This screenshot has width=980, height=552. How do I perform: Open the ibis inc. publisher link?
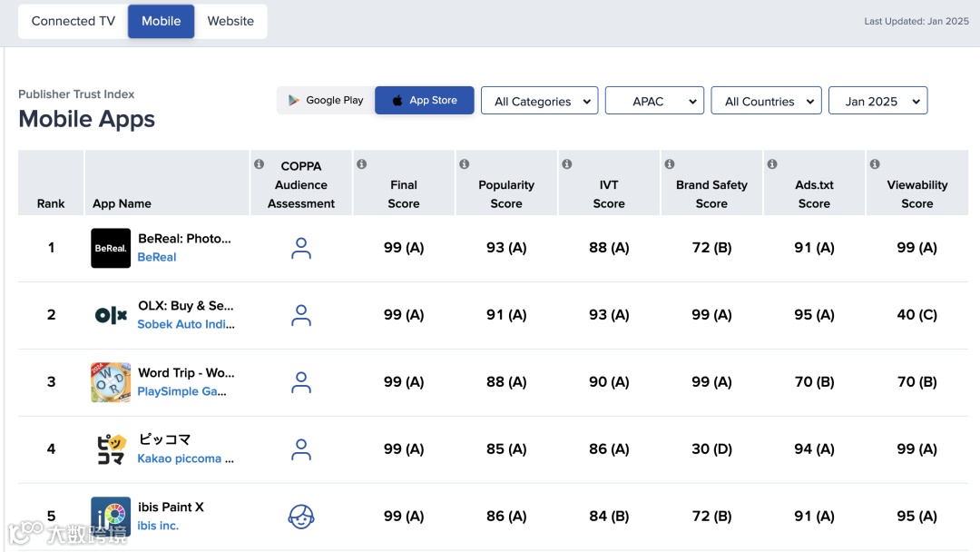pyautogui.click(x=158, y=526)
